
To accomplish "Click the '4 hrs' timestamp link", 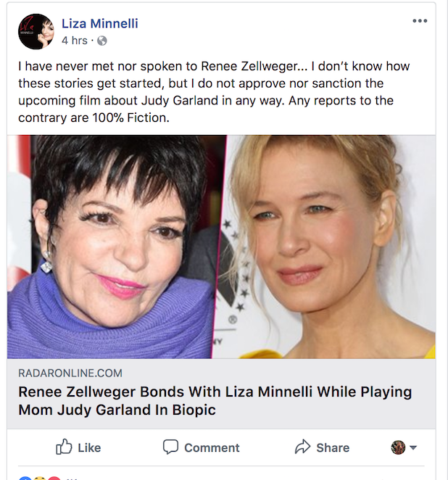I will click(x=75, y=41).
